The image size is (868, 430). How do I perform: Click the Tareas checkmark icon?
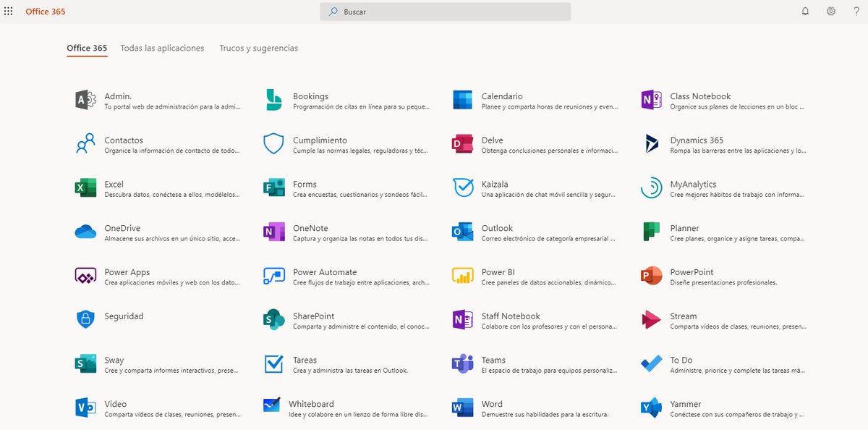tap(273, 364)
